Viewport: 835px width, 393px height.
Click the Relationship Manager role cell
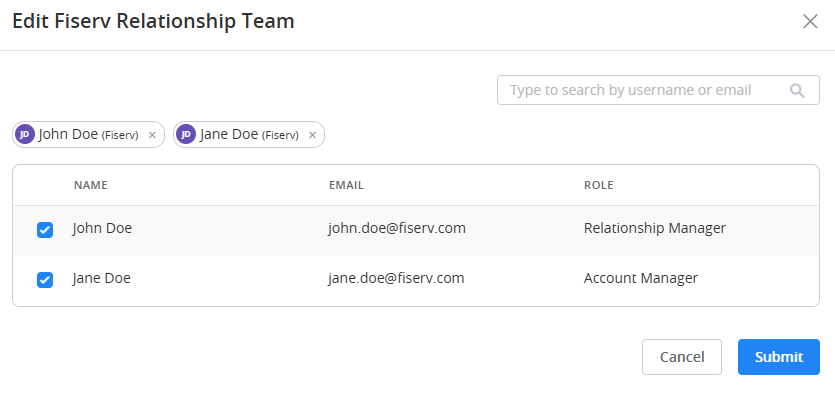click(x=654, y=228)
